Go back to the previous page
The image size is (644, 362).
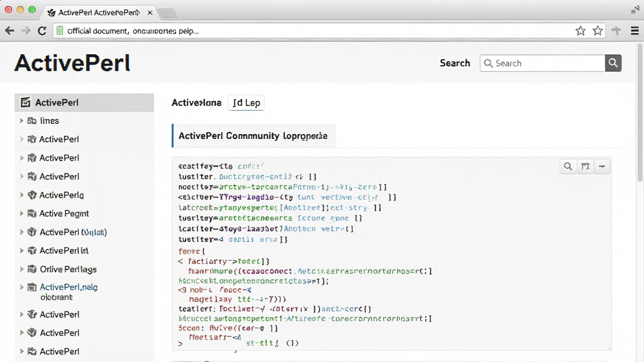pyautogui.click(x=9, y=31)
